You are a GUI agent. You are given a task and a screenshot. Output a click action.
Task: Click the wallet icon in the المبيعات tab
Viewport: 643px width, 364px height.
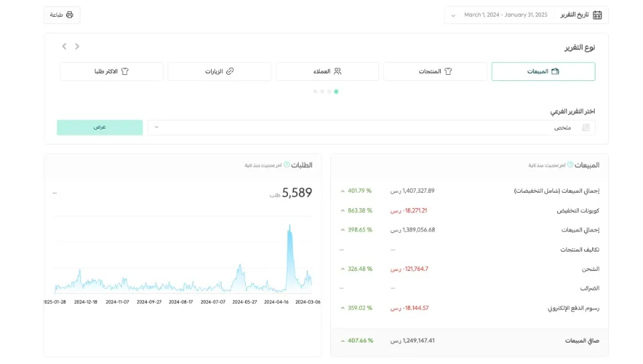click(555, 71)
